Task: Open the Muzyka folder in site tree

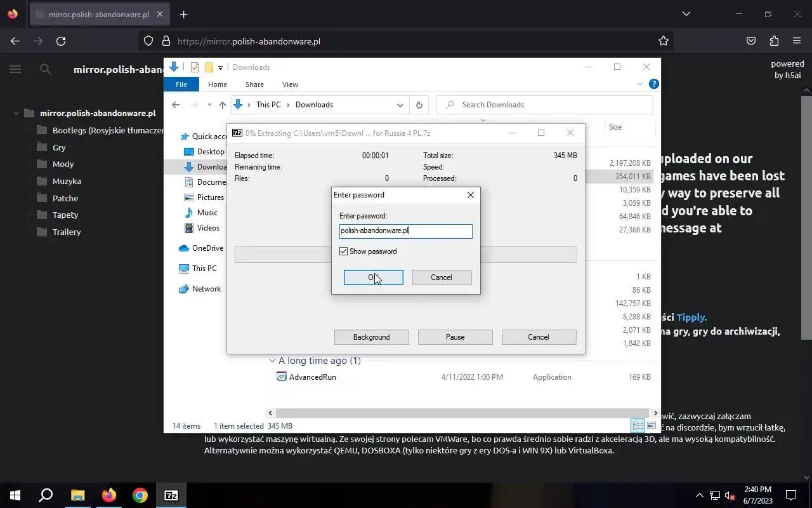Action: pos(67,181)
